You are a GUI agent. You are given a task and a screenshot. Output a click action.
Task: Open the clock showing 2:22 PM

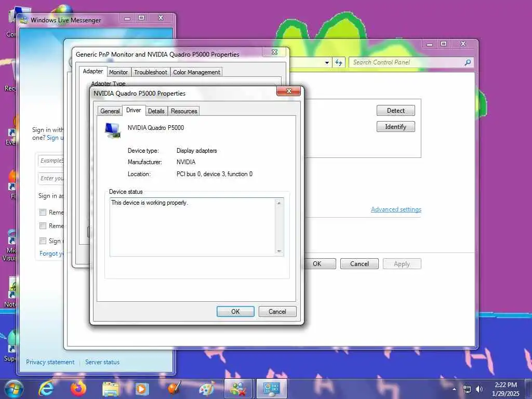pos(506,389)
